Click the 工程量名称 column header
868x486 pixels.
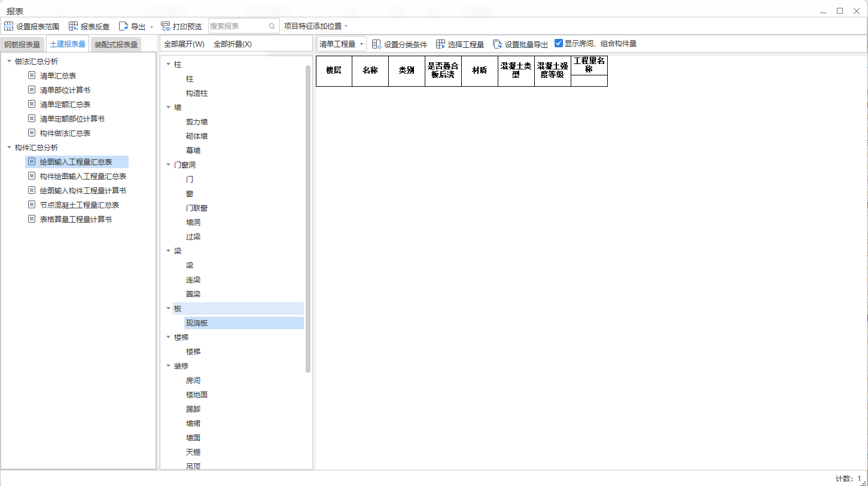589,65
